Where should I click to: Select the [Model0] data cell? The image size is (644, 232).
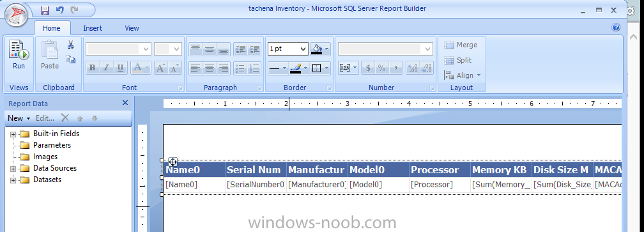click(x=378, y=185)
